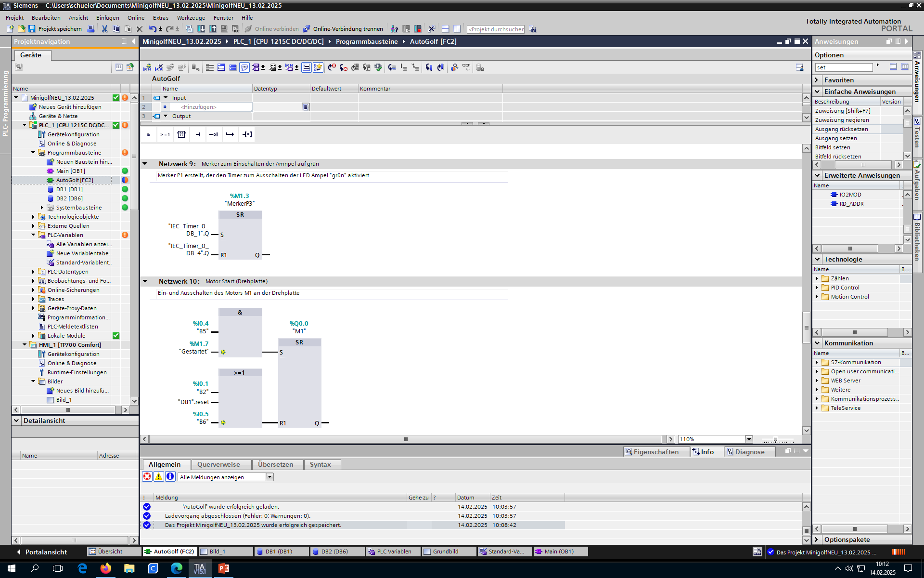Insert AND box from favorites bar
This screenshot has width=924, height=578.
click(x=148, y=134)
